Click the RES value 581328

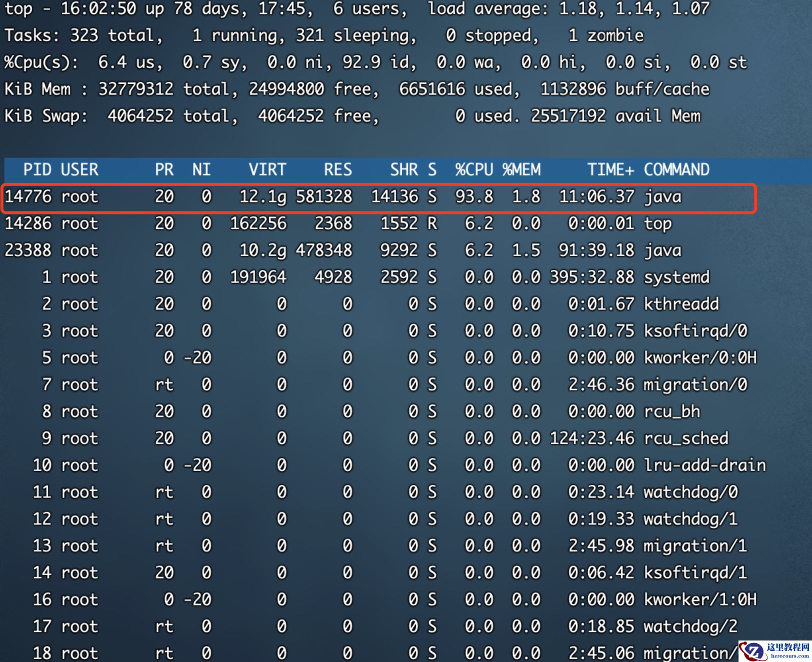[324, 197]
